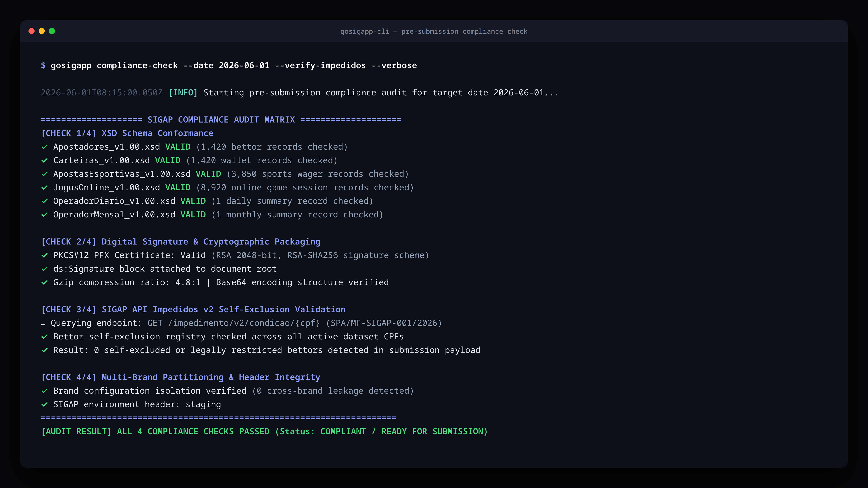The width and height of the screenshot is (868, 488).
Task: Click checkmark beside ds:Signature block line
Action: tap(44, 269)
